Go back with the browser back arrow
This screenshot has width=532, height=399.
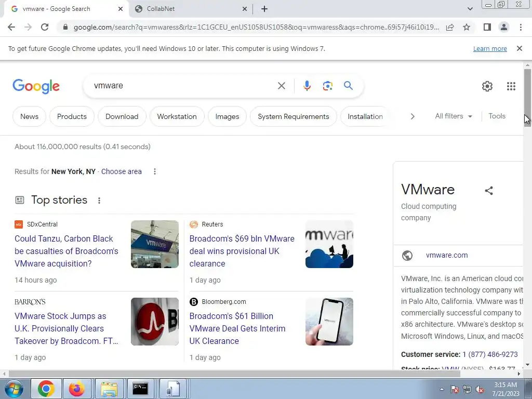(11, 27)
